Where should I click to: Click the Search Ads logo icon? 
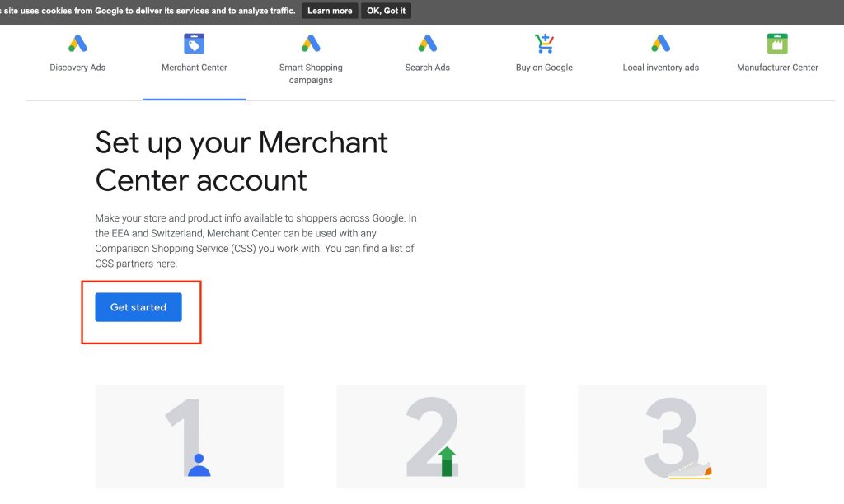[428, 44]
